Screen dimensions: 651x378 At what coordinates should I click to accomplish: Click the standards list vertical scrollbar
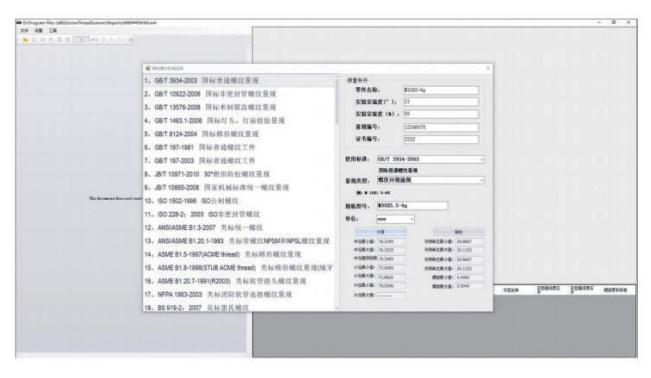[x=337, y=191]
